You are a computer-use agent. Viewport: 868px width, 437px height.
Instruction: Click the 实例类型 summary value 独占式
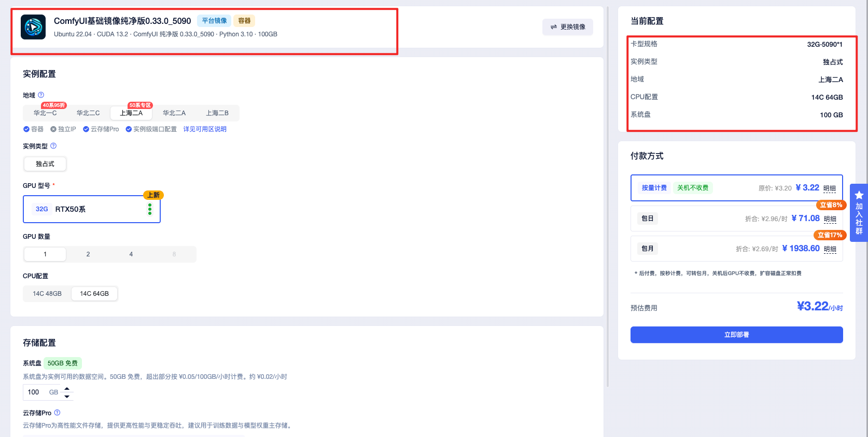(x=833, y=62)
